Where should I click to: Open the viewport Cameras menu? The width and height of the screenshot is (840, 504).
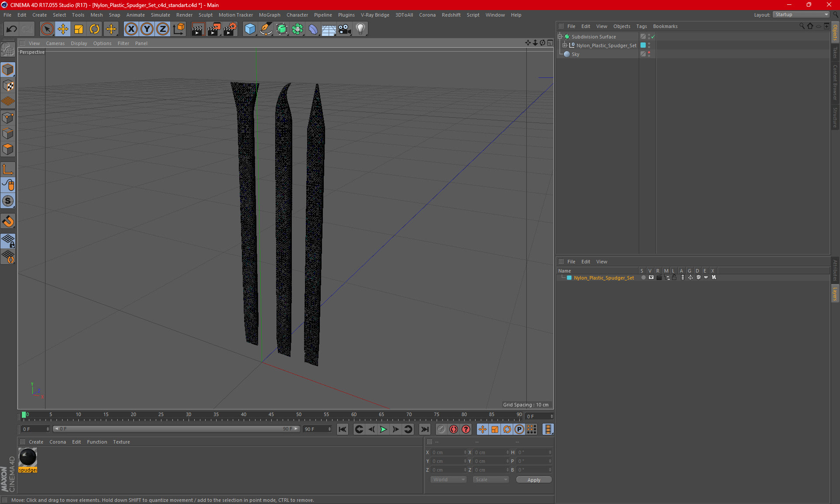pos(55,43)
